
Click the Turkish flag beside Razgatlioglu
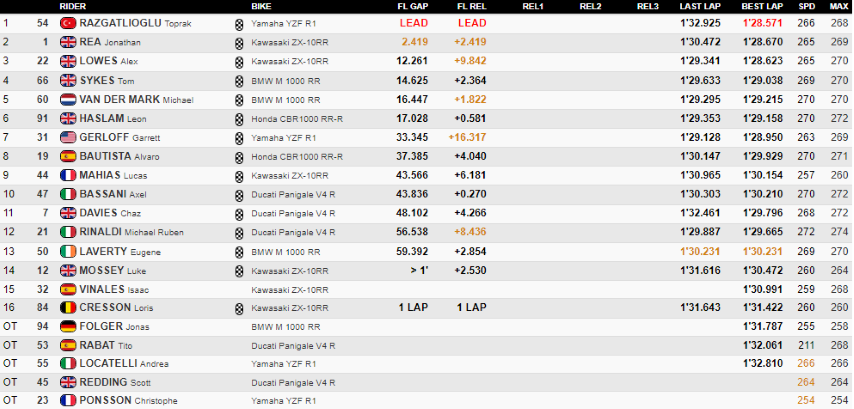tap(68, 23)
